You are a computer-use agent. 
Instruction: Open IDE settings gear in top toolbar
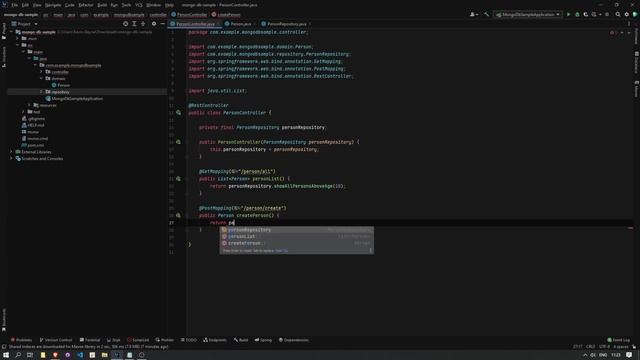coord(627,14)
